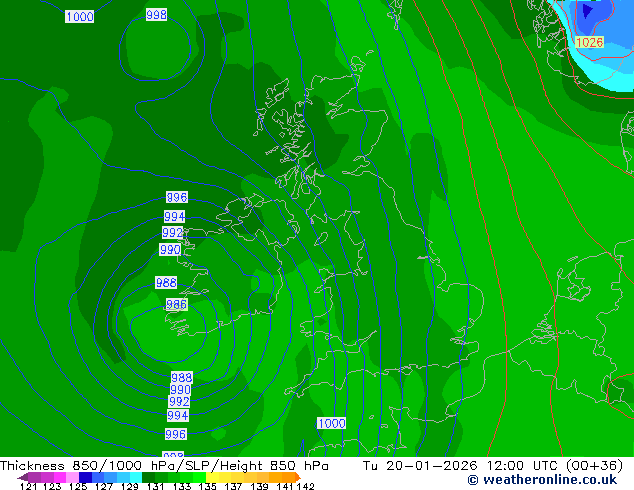This screenshot has height=490, width=634.
Task: Click the weatheronline.co.uk copyright text
Action: [543, 480]
